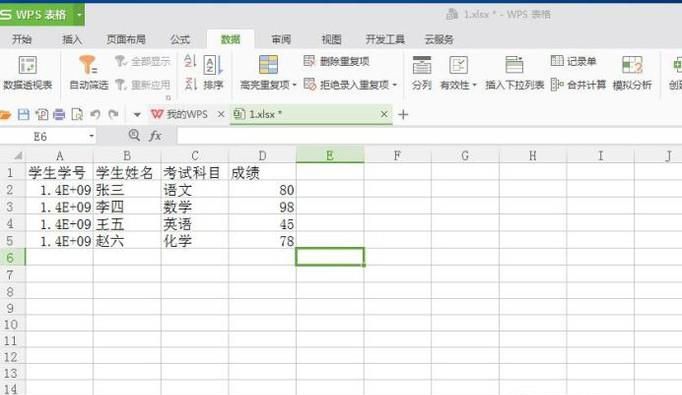Expand the 有效性 dropdown arrow

(475, 85)
